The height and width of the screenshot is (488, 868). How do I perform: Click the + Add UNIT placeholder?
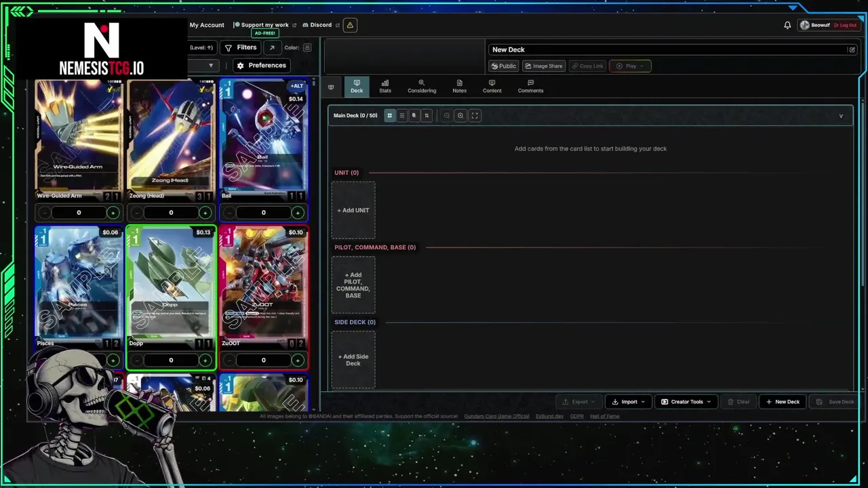click(353, 210)
